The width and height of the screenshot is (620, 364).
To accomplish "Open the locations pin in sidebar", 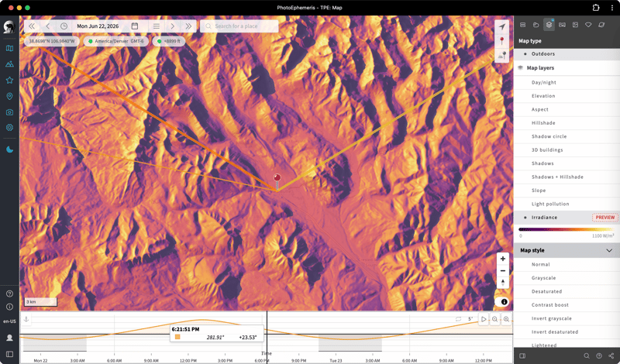I will [9, 97].
